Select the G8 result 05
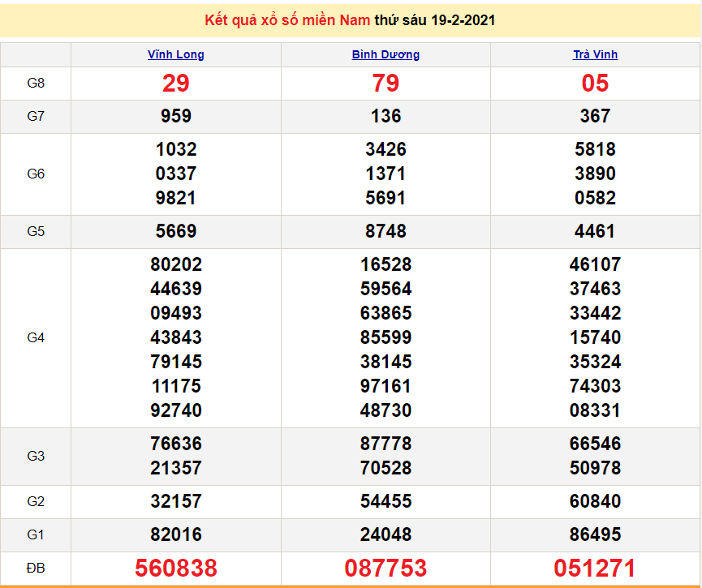 [595, 84]
